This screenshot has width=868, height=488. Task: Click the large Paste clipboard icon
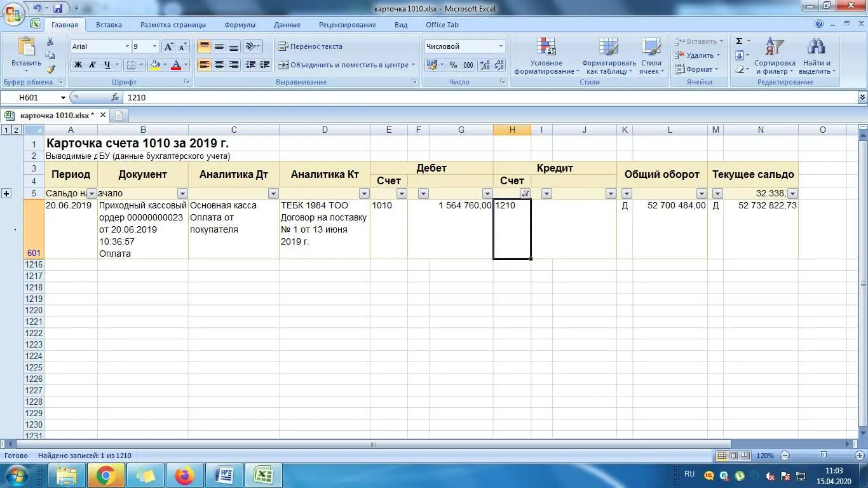pyautogui.click(x=26, y=47)
